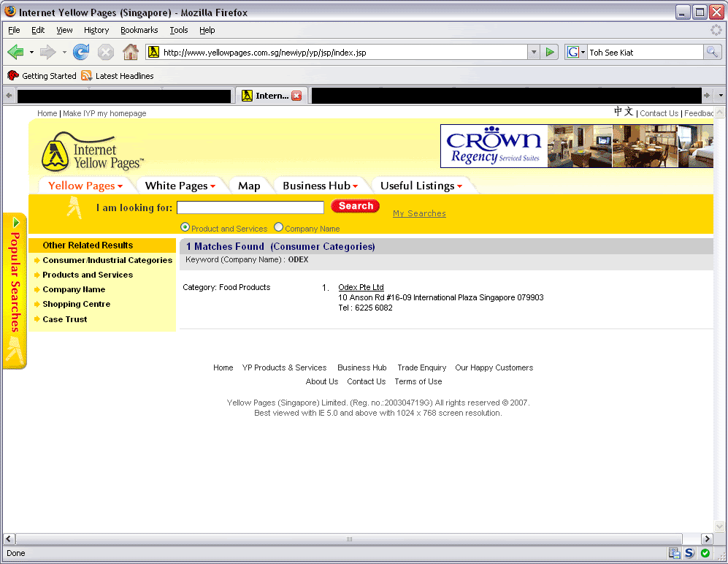This screenshot has width=728, height=564.
Task: Click the horizontal scrollbar thumb
Action: coord(349,539)
